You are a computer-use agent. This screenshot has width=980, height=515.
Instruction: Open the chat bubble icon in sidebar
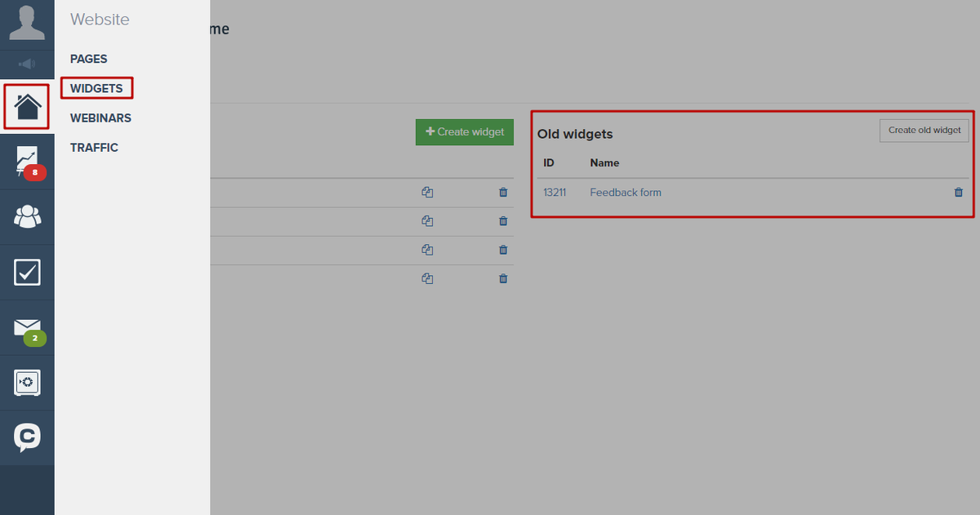tap(27, 437)
